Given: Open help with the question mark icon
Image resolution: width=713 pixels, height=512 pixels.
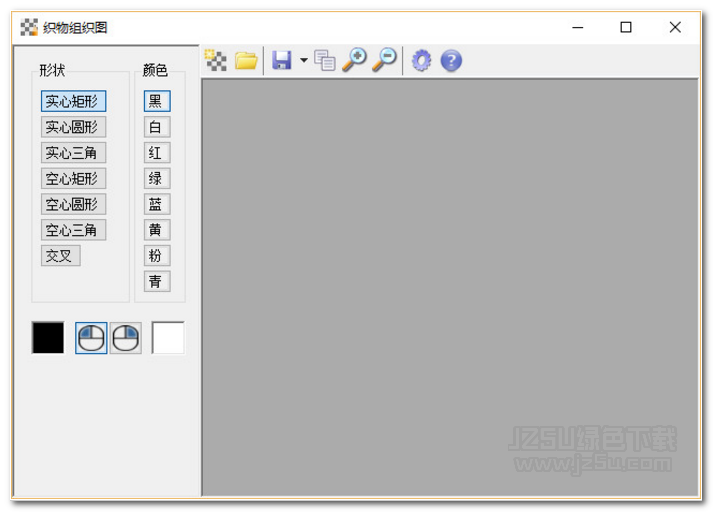Looking at the screenshot, I should pos(452,60).
